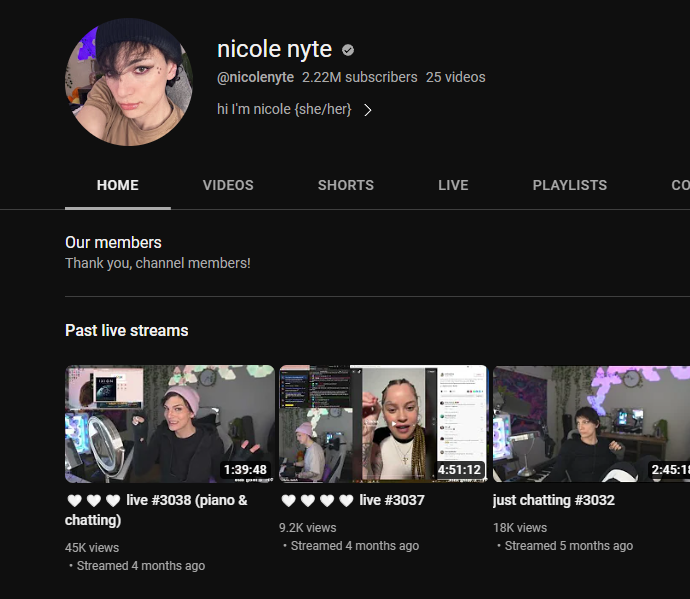Click the Past live streams heading
This screenshot has width=690, height=599.
pyautogui.click(x=127, y=331)
